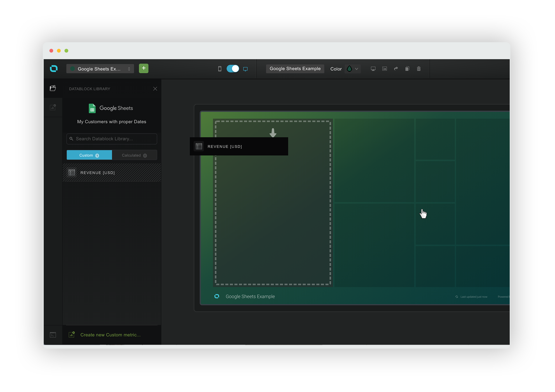
Task: Click the custom metric builder sidebar icon
Action: coord(53,107)
